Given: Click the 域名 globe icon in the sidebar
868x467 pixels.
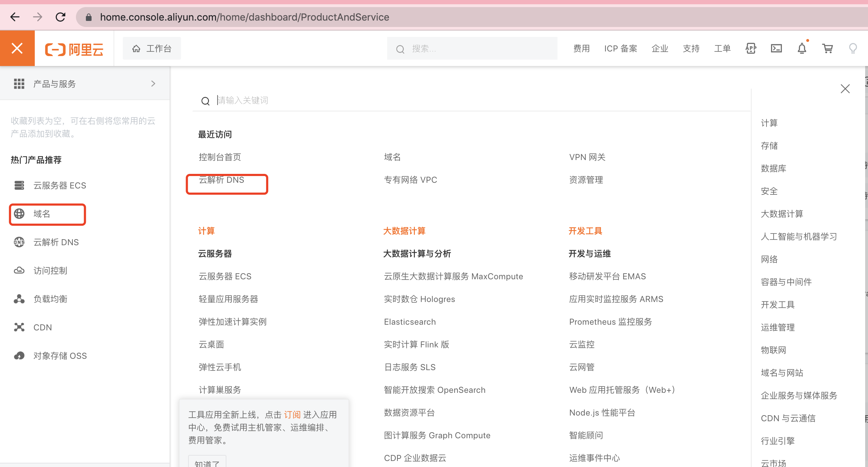Looking at the screenshot, I should [x=19, y=214].
